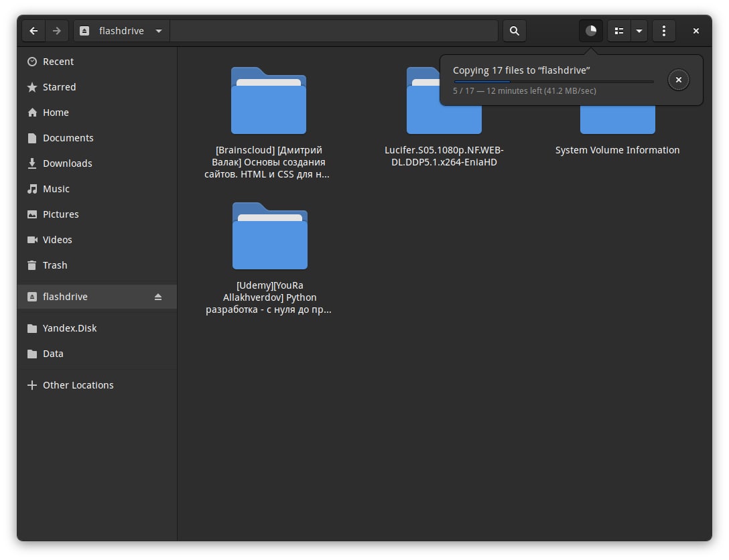Screen dimensions: 729x560
Task: Select the Brainscloud HTML и CSS folder icon
Action: click(269, 101)
